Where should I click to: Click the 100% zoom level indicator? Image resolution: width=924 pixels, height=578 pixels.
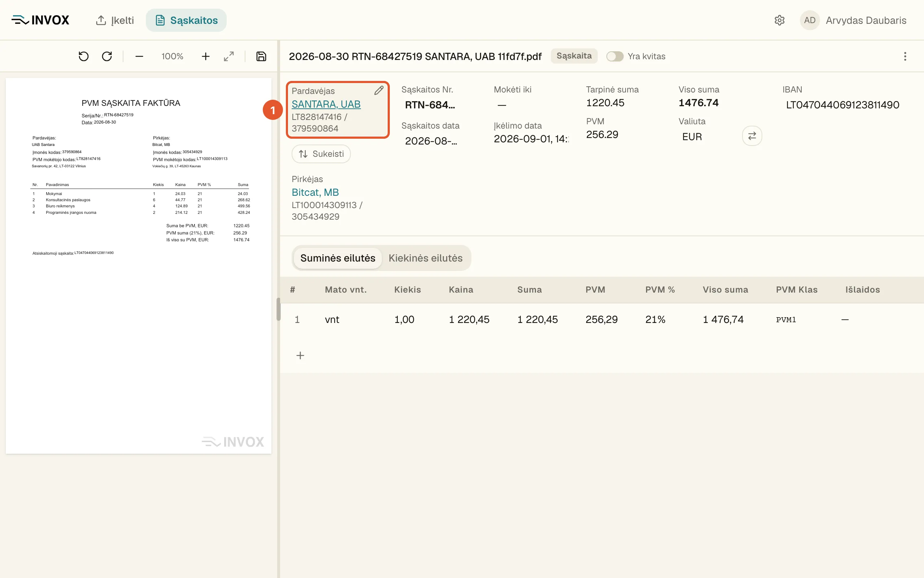[x=172, y=57]
